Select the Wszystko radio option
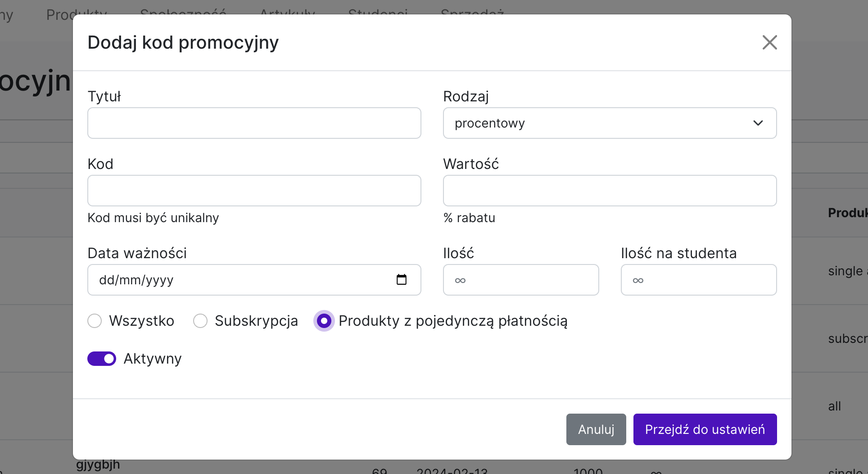868x474 pixels. [x=95, y=321]
